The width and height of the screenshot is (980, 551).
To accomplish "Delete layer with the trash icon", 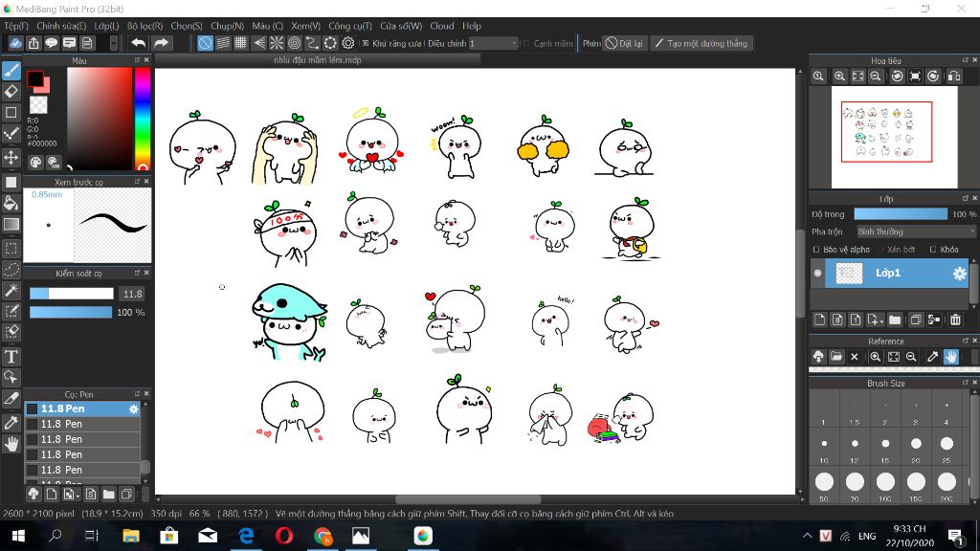I will coord(956,320).
